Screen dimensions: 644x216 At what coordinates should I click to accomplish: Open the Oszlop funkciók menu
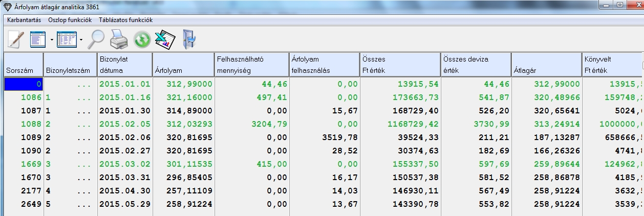pyautogui.click(x=70, y=20)
